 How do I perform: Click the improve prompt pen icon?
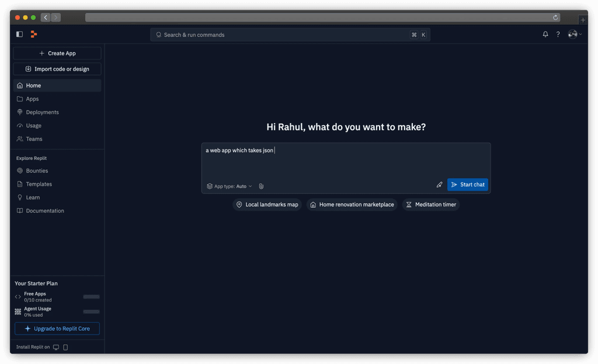point(439,184)
